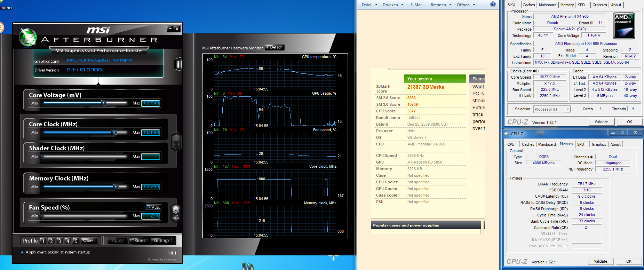Toggle Link clocks icon in Afterburner
644x270 pixels.
tap(176, 141)
